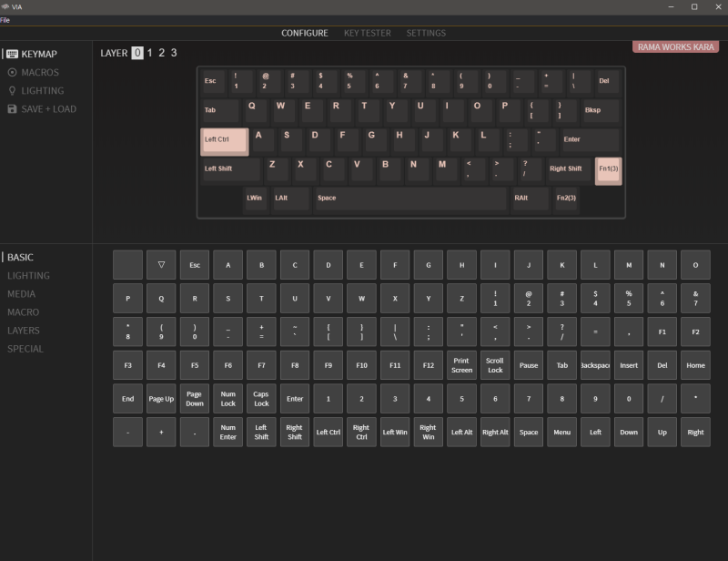Viewport: 728px width, 561px height.
Task: Select the Num Lock keycode
Action: [x=227, y=398]
